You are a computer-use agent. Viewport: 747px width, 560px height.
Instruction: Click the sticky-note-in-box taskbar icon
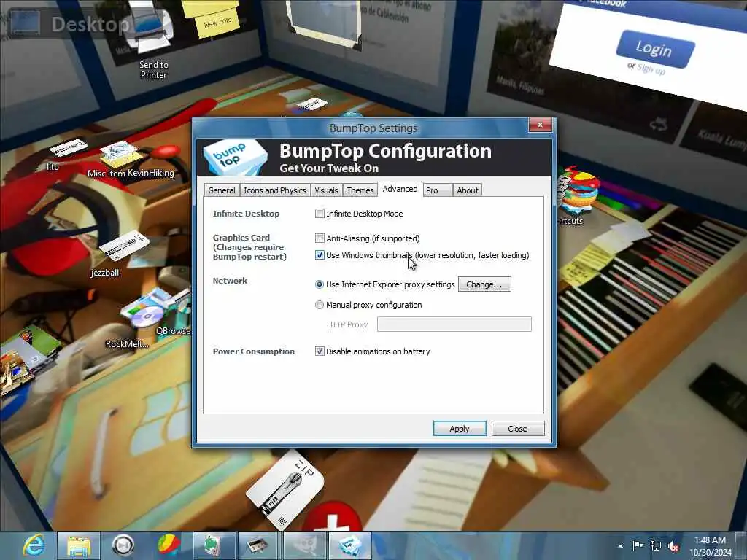(214, 545)
